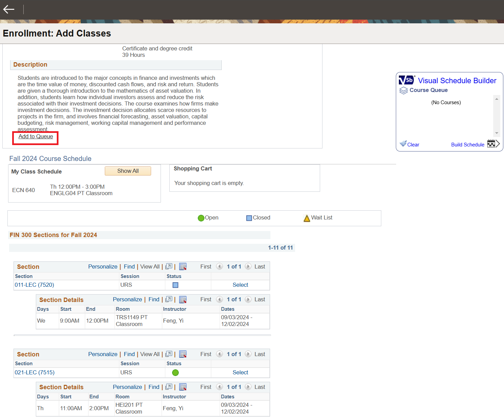This screenshot has height=420, width=504.
Task: Open the 011-LEC (7520) section link
Action: pos(34,285)
